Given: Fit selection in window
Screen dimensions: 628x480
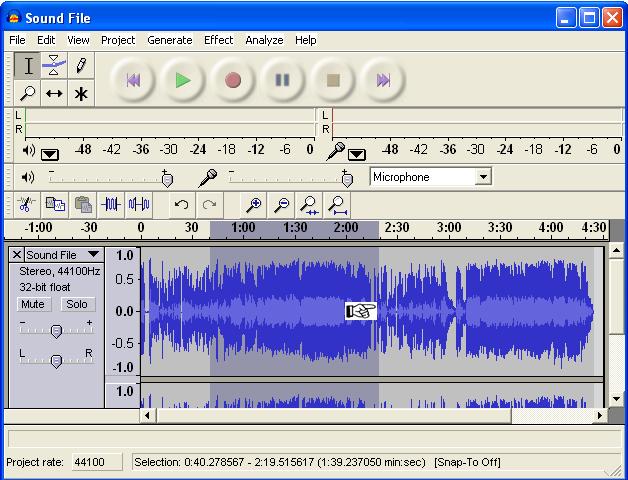Looking at the screenshot, I should (309, 205).
